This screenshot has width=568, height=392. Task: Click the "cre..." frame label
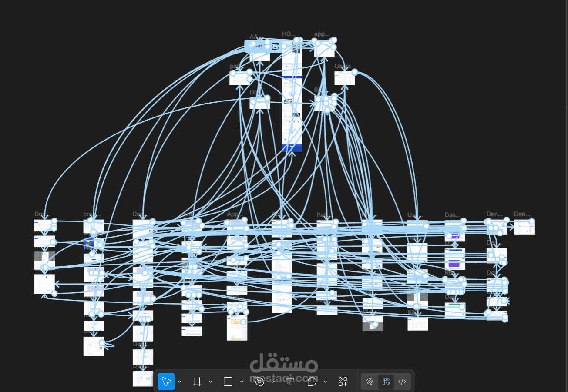92,214
